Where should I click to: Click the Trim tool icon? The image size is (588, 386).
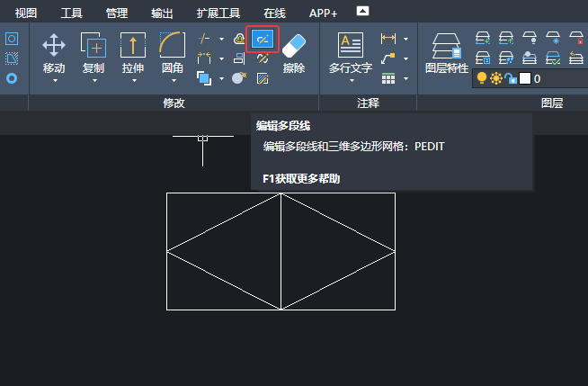pyautogui.click(x=204, y=39)
